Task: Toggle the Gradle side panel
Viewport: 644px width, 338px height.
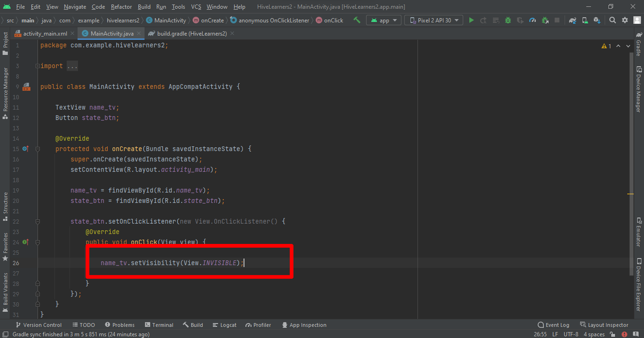Action: pyautogui.click(x=638, y=44)
